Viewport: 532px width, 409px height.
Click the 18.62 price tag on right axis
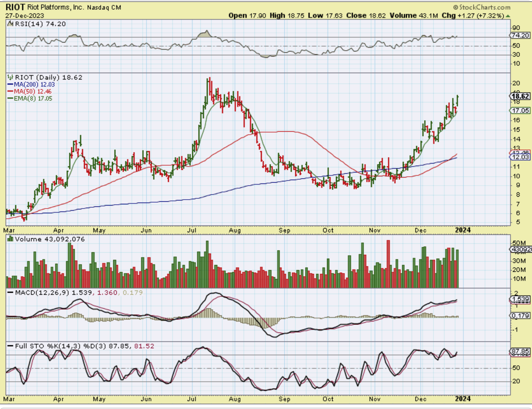point(521,96)
